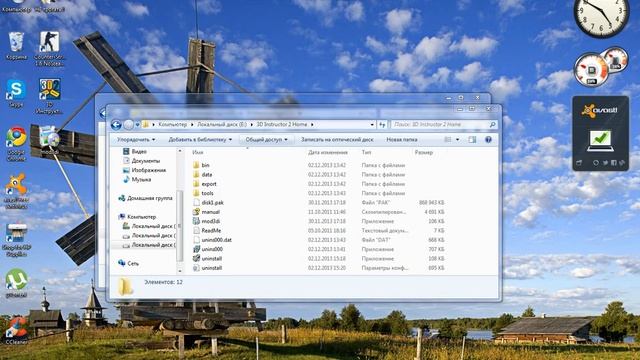The height and width of the screenshot is (360, 640).
Task: Sort by the Тип column header
Action: 366,152
